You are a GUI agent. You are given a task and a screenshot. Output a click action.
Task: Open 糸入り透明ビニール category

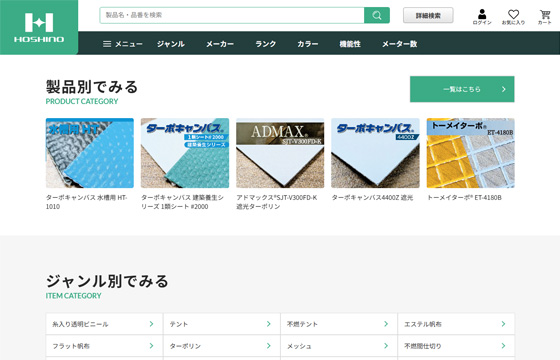click(104, 324)
